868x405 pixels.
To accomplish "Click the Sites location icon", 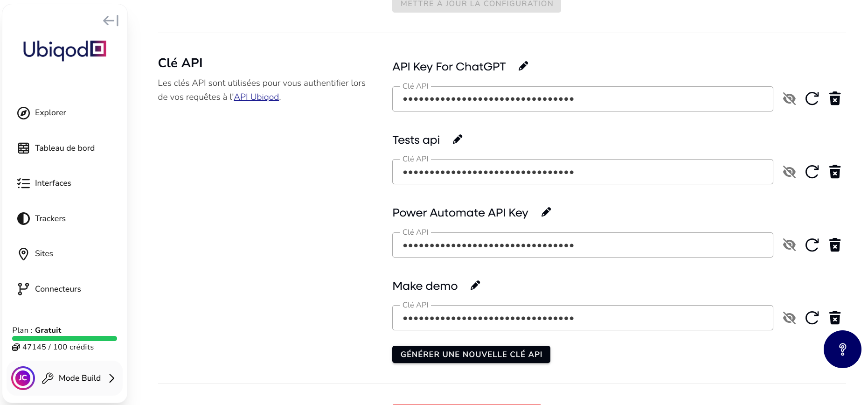I will [x=23, y=254].
